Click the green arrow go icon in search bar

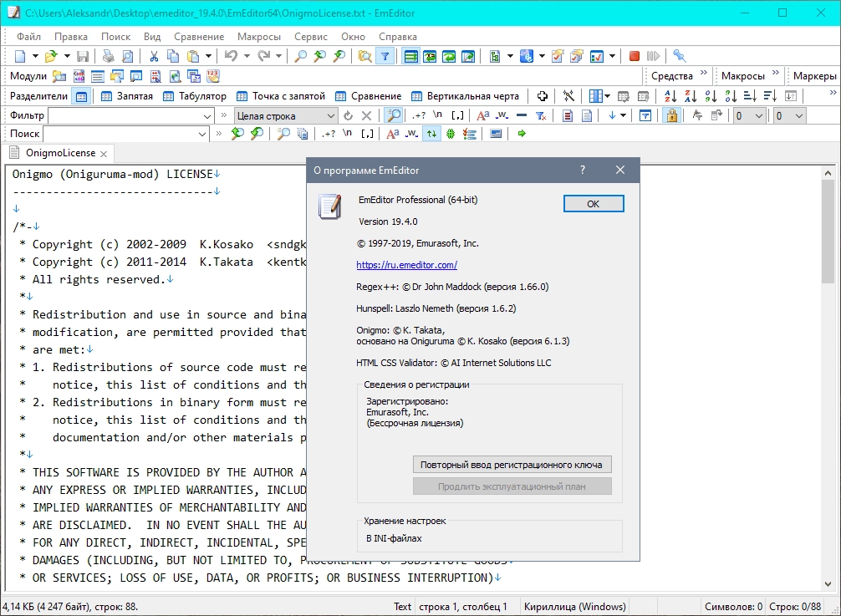522,134
